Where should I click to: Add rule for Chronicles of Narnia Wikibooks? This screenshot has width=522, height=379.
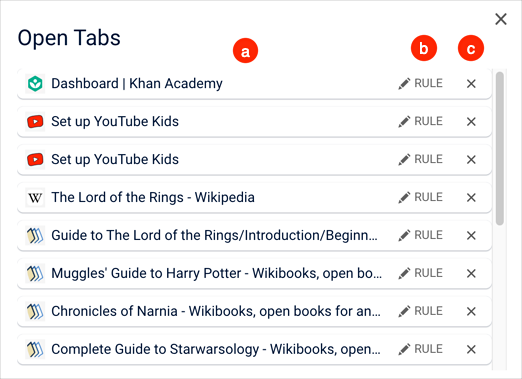point(420,311)
